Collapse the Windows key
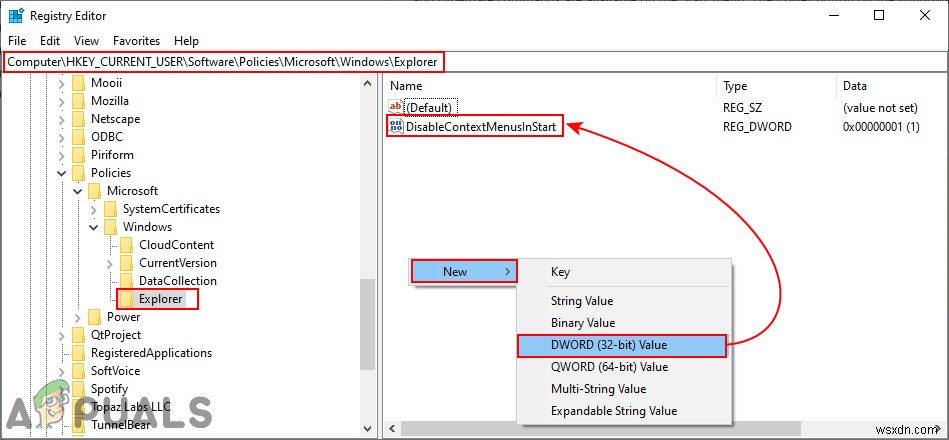 point(94,228)
